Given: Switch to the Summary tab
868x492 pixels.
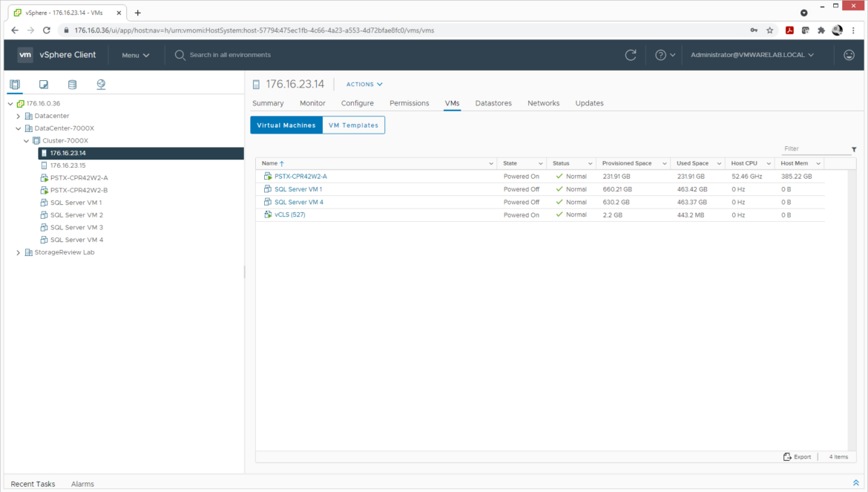Looking at the screenshot, I should coord(268,103).
